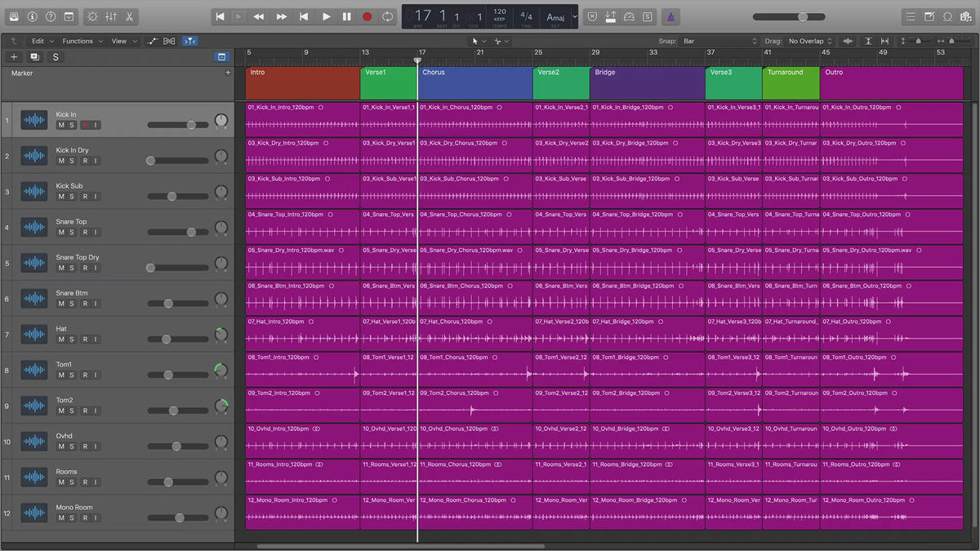Click the add track plus button
This screenshot has height=551, width=980.
(14, 57)
